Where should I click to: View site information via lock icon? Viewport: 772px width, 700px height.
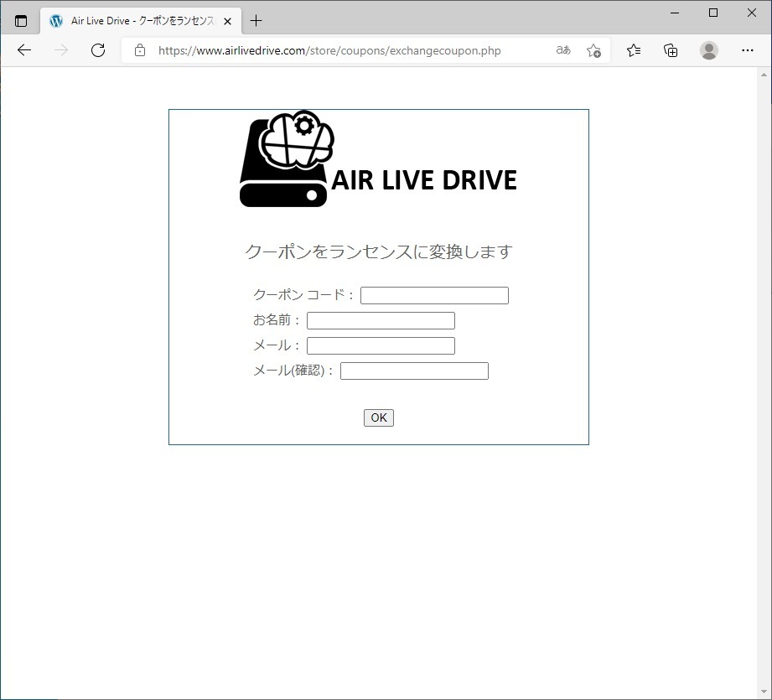140,50
